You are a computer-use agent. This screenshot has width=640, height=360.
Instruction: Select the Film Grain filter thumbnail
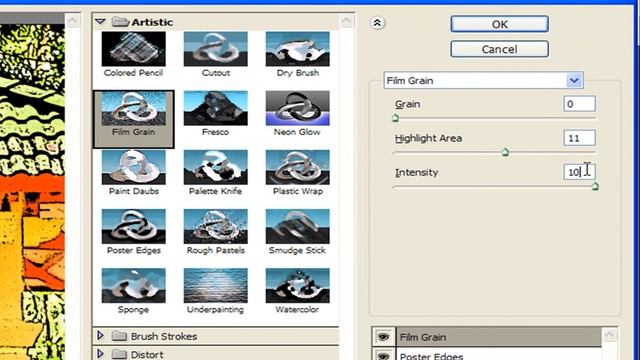pyautogui.click(x=133, y=108)
